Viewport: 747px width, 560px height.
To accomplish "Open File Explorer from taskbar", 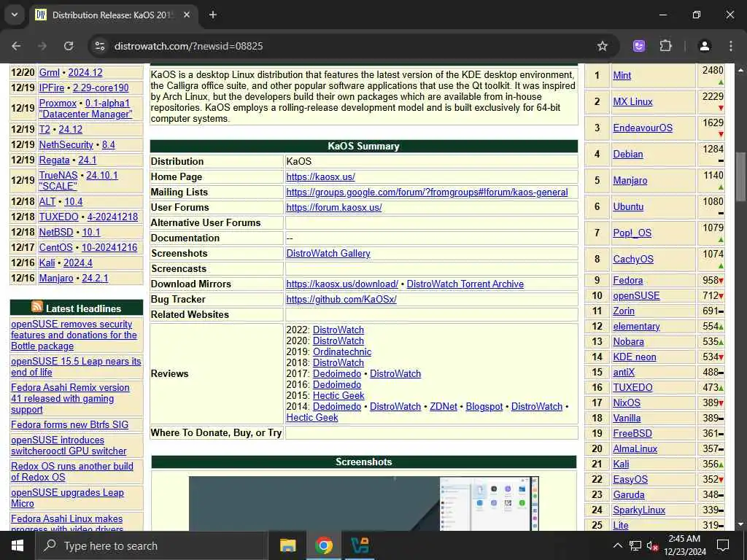I will (287, 545).
